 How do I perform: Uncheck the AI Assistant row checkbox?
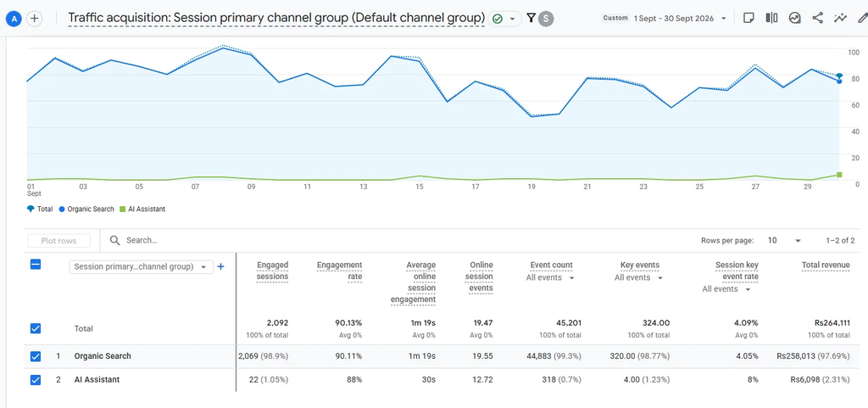coord(36,380)
